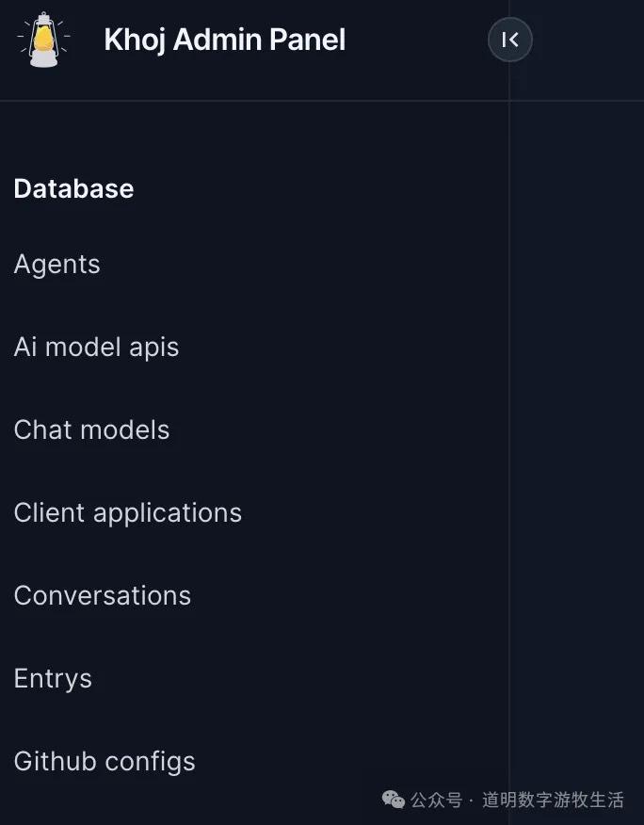The height and width of the screenshot is (825, 644).
Task: Select the Agents menu entry
Action: click(56, 265)
